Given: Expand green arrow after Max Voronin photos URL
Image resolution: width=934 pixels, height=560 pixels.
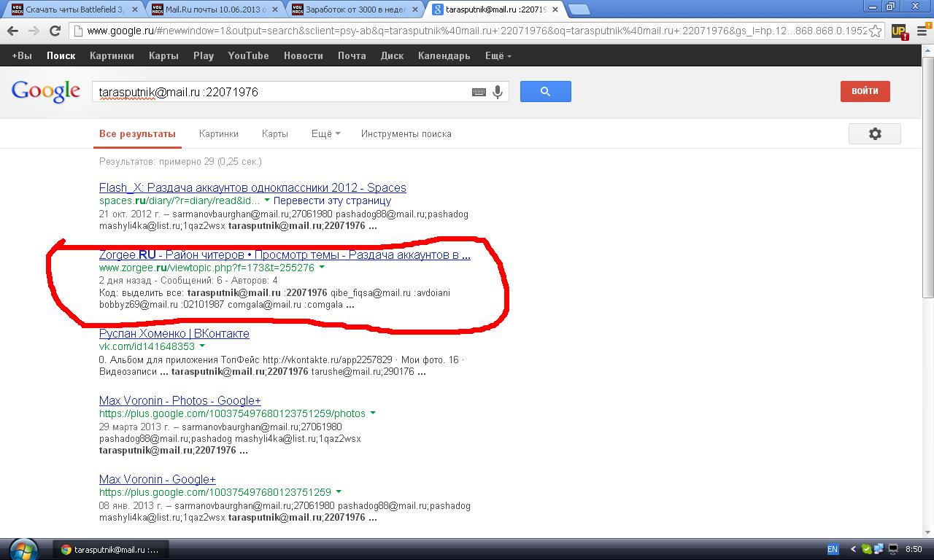Looking at the screenshot, I should pyautogui.click(x=373, y=413).
